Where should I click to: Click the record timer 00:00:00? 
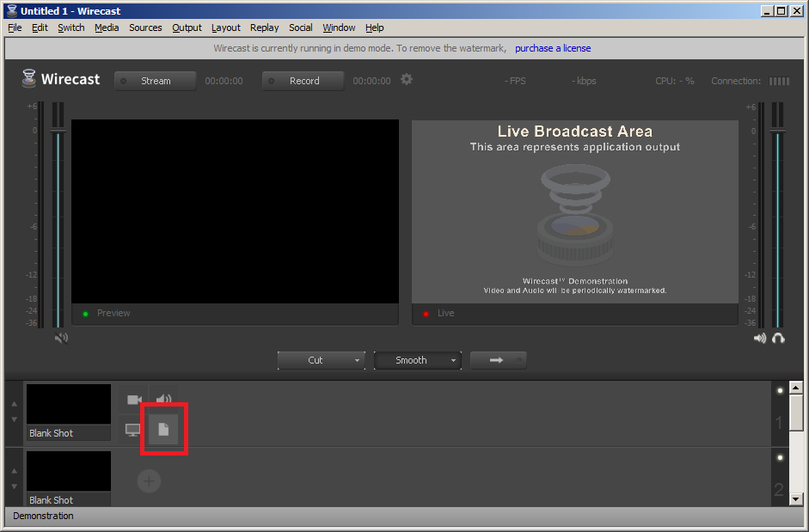pos(372,81)
